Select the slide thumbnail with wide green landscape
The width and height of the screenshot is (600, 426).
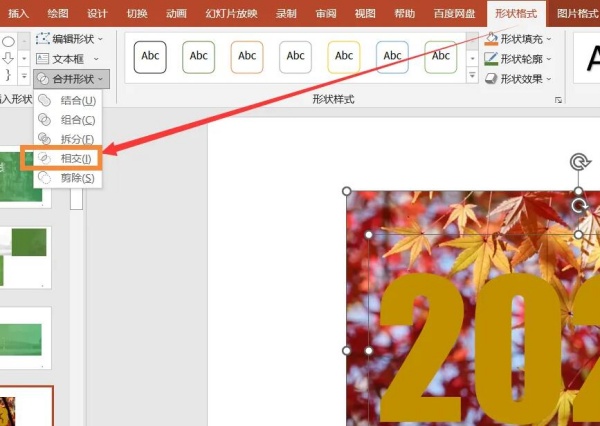tap(24, 338)
